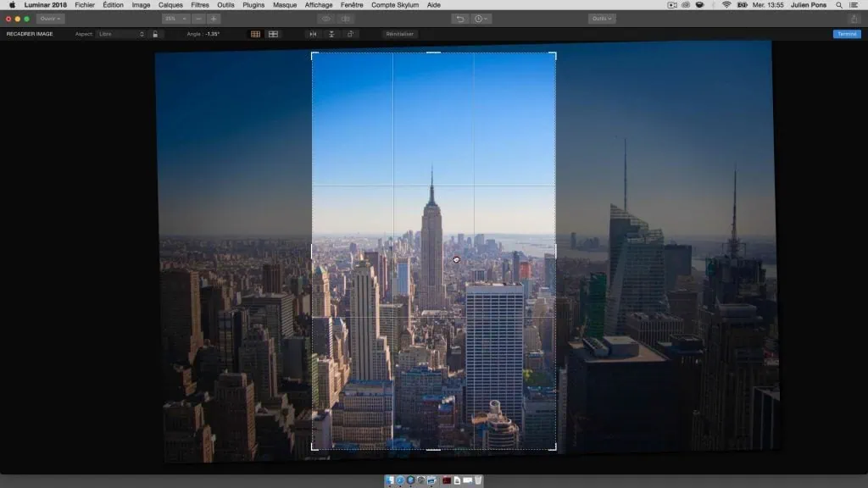Viewport: 868px width, 488px height.
Task: Open the Aspect 'Libre' dropdown
Action: (120, 34)
